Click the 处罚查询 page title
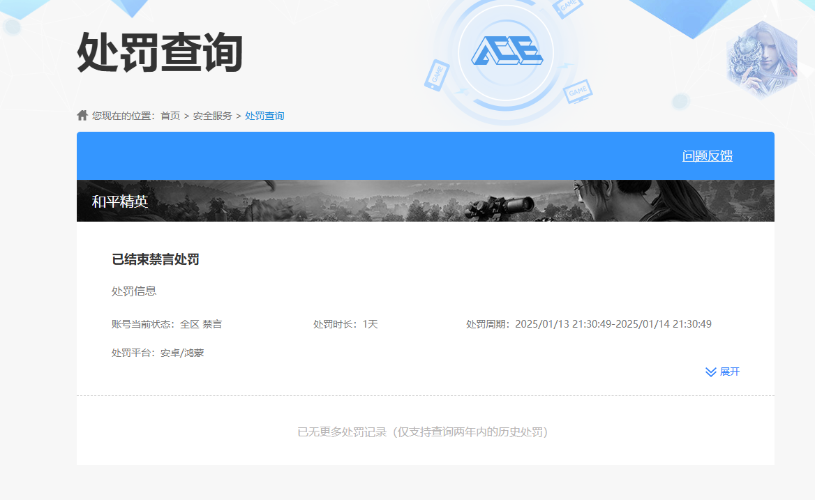The width and height of the screenshot is (815, 504). click(160, 52)
